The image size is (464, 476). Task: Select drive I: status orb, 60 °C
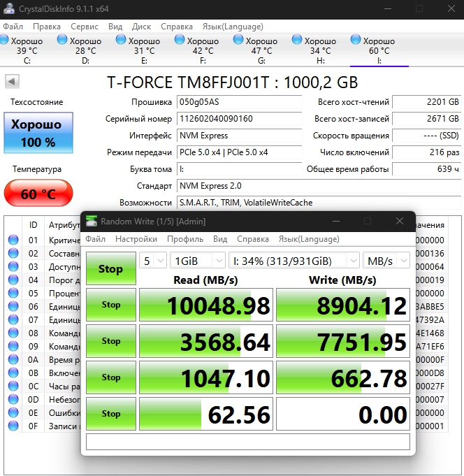pos(356,39)
